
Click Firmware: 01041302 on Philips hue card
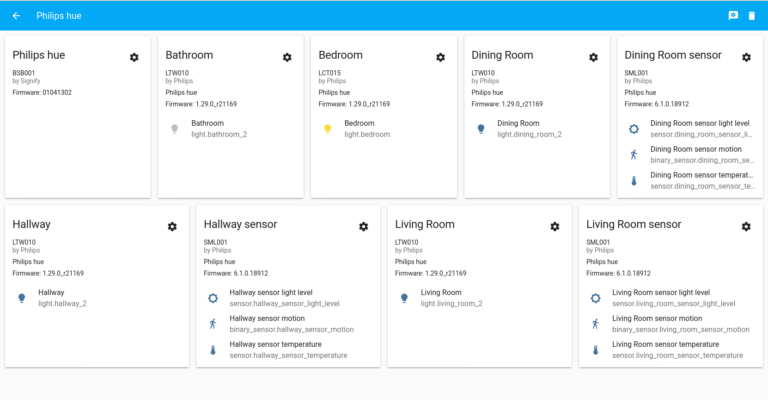tap(42, 92)
